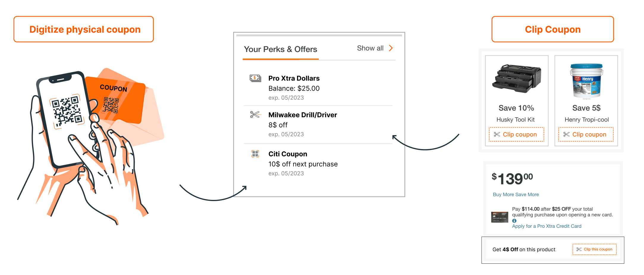This screenshot has width=644, height=275.
Task: Clip the coupon for Husky Tool Kit
Action: [x=516, y=135]
